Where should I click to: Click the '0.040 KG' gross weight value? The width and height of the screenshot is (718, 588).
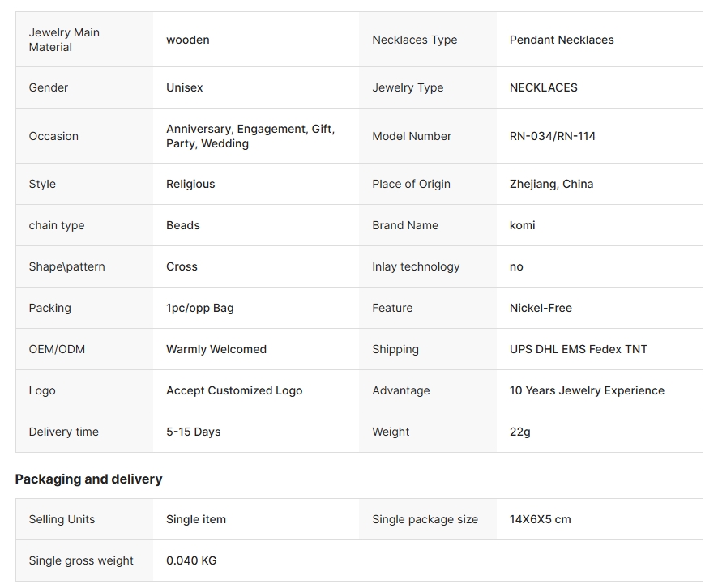click(191, 560)
